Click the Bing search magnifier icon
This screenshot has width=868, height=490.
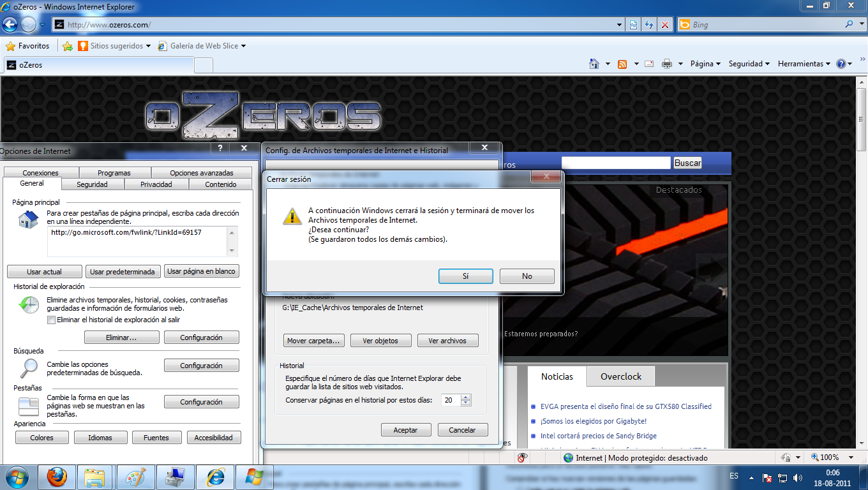[849, 24]
